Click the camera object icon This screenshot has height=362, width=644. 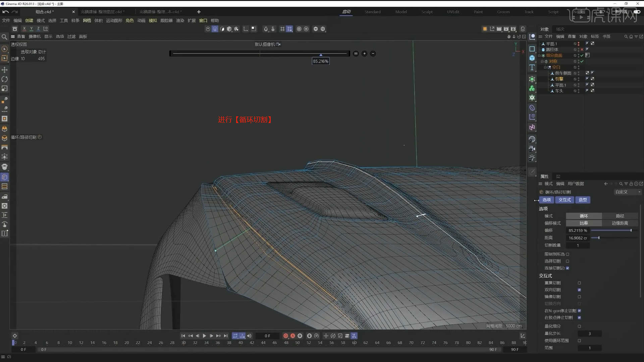[532, 148]
